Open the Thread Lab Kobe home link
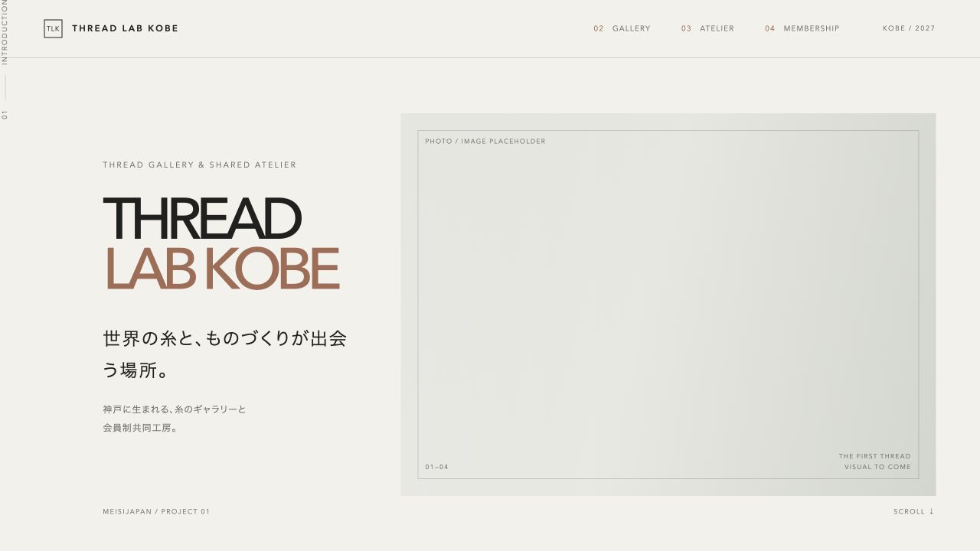This screenshot has width=980, height=551. click(x=111, y=29)
